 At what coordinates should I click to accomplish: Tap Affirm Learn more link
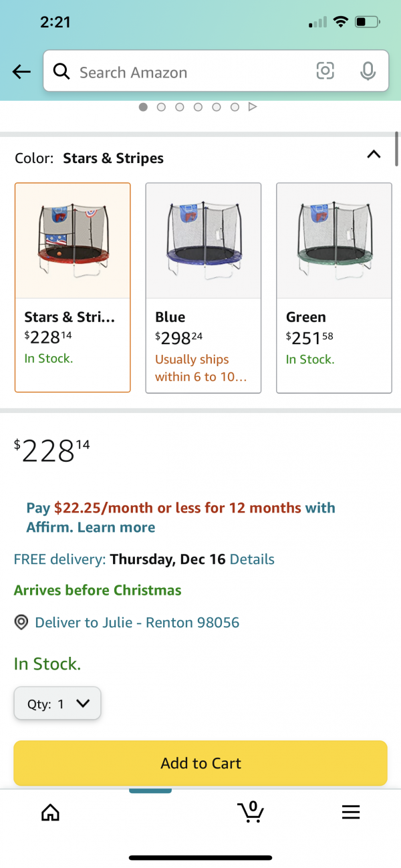point(116,527)
